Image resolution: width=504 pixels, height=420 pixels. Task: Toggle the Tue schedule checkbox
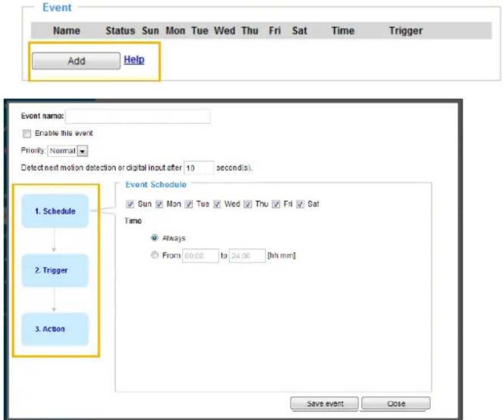pos(189,204)
